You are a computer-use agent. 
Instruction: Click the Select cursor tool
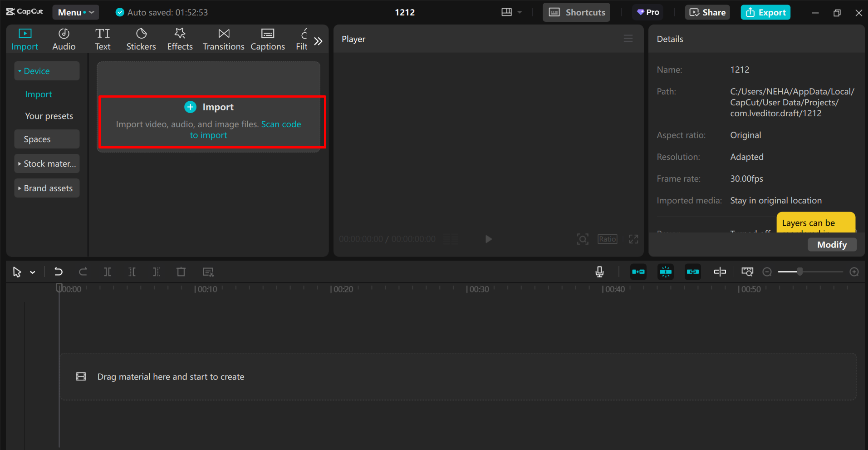pyautogui.click(x=17, y=272)
